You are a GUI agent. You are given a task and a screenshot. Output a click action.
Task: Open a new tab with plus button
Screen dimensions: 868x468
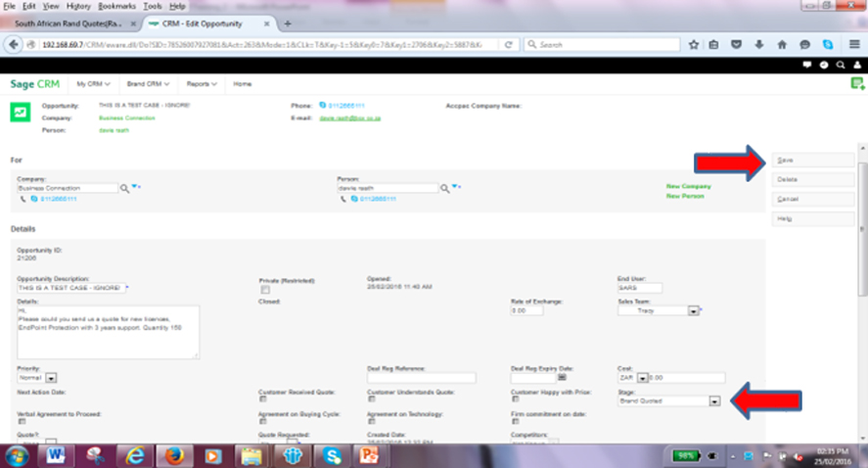288,23
